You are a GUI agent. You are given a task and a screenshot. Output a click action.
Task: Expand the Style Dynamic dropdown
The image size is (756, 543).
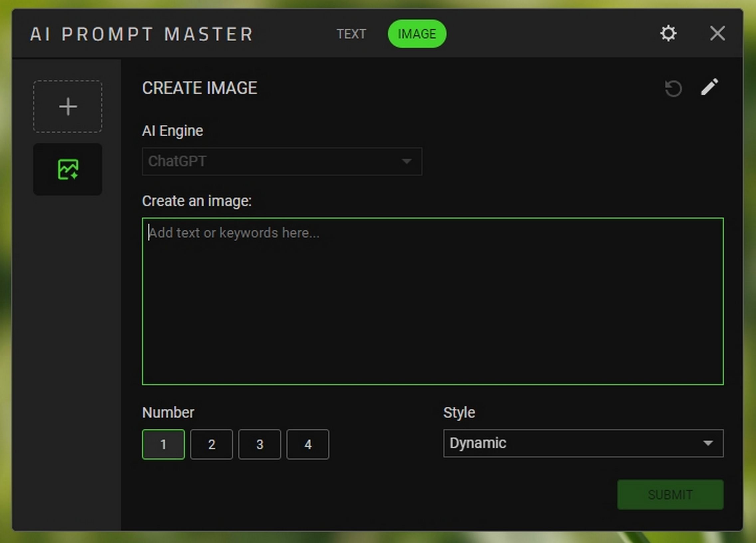point(583,443)
